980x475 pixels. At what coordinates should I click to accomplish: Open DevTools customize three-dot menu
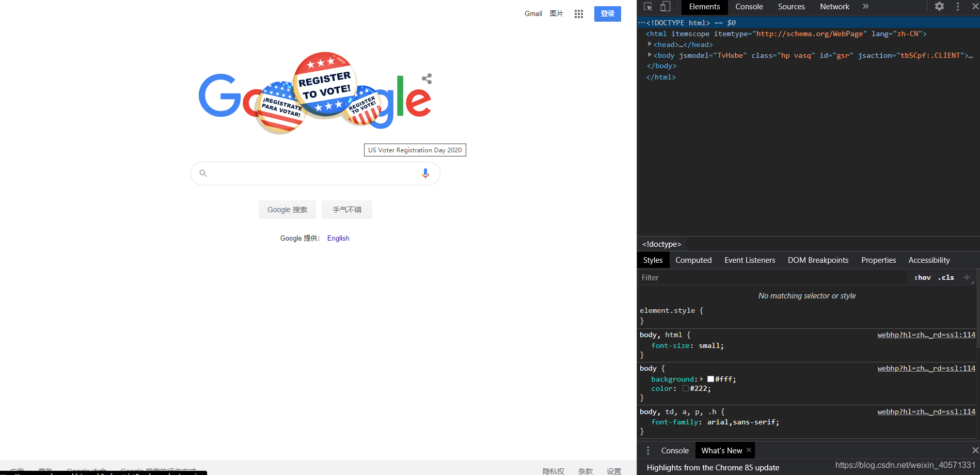958,6
